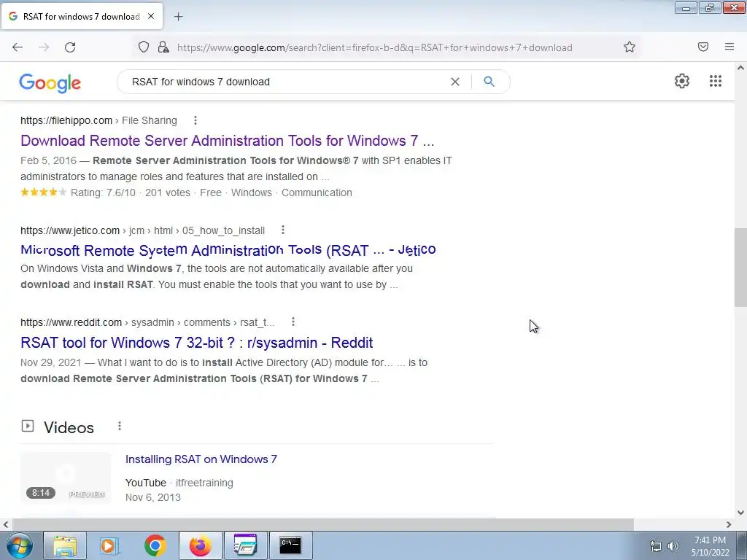Open Google Chrome from taskbar

coord(155,545)
